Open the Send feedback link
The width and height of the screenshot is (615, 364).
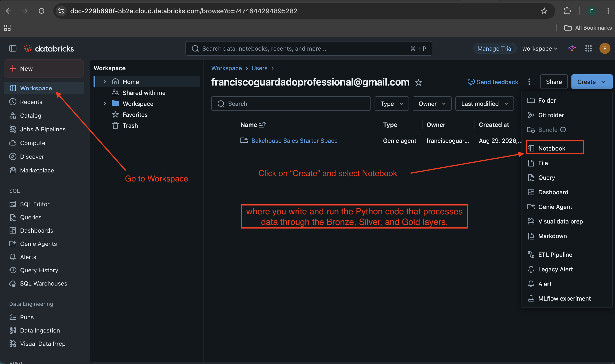pyautogui.click(x=493, y=82)
